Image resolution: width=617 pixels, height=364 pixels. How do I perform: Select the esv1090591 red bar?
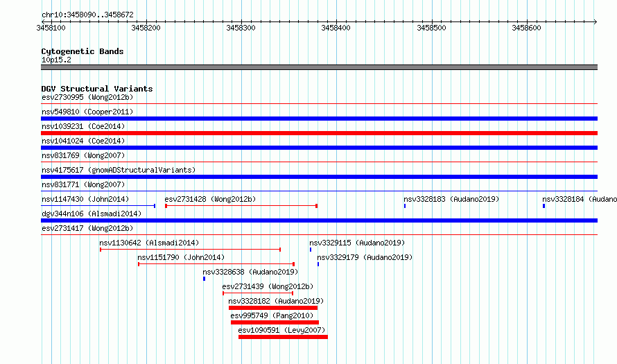coord(283,337)
